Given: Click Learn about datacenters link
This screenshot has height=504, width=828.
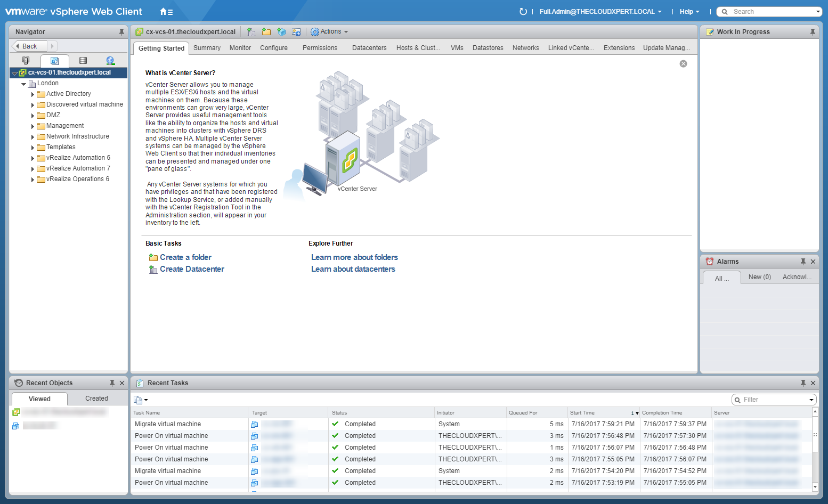Looking at the screenshot, I should (x=353, y=269).
